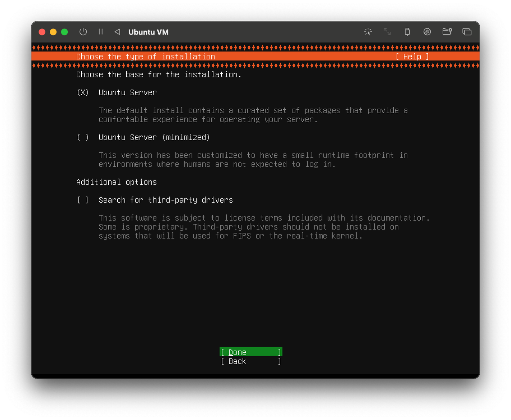Screen dimensions: 511x420
Task: Close the Ubuntu VM window
Action: [x=42, y=32]
